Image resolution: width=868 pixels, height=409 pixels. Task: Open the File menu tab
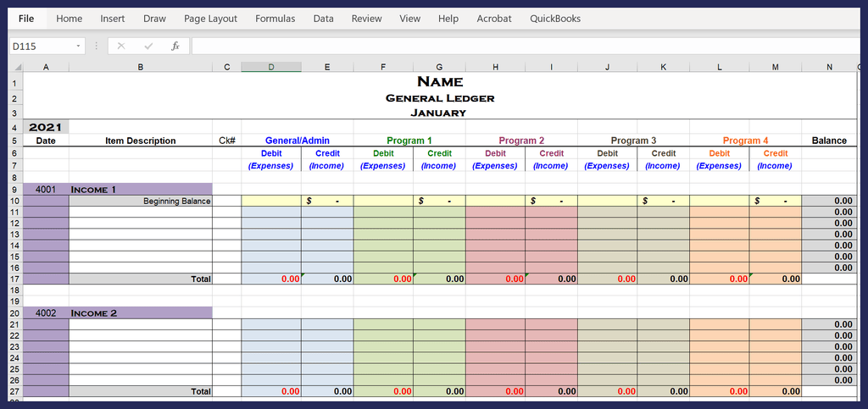(26, 19)
